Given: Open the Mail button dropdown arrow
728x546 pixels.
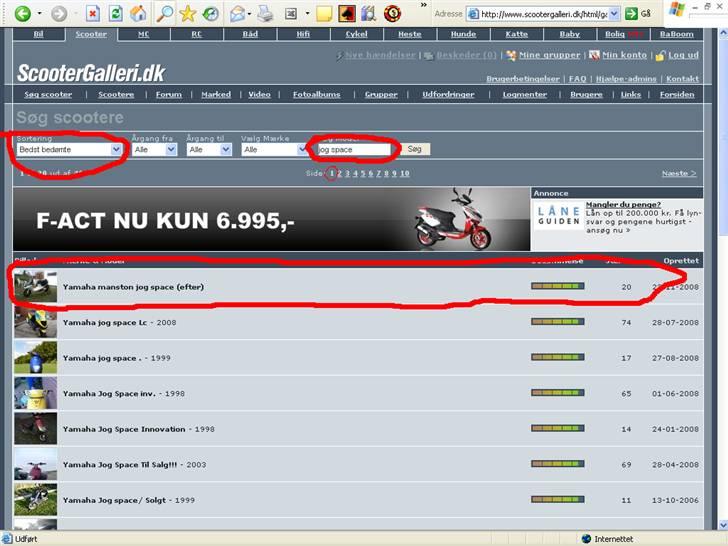Looking at the screenshot, I should [x=249, y=13].
